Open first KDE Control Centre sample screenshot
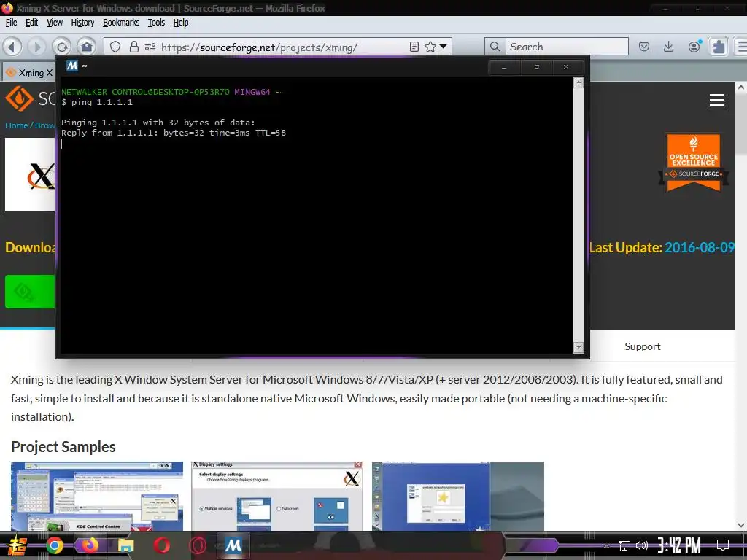 (x=97, y=496)
